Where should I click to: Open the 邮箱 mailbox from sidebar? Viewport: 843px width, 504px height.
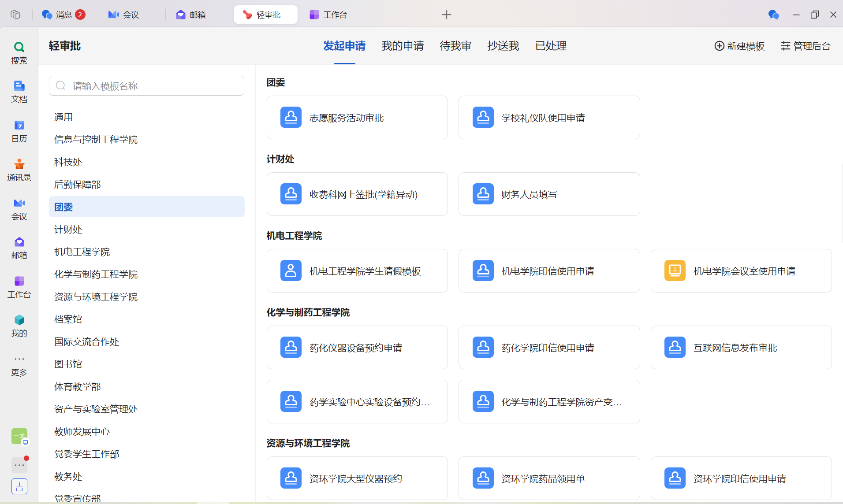[19, 248]
